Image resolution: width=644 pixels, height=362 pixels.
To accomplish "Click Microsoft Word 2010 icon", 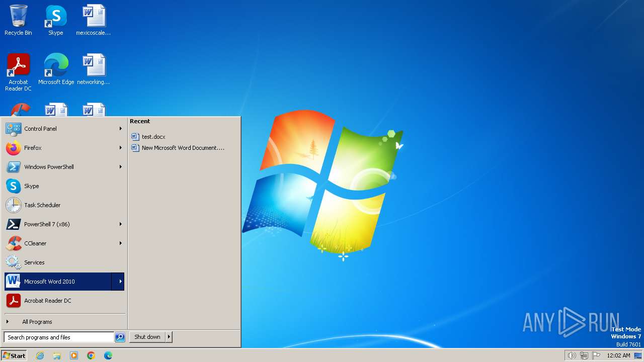I will [x=14, y=282].
